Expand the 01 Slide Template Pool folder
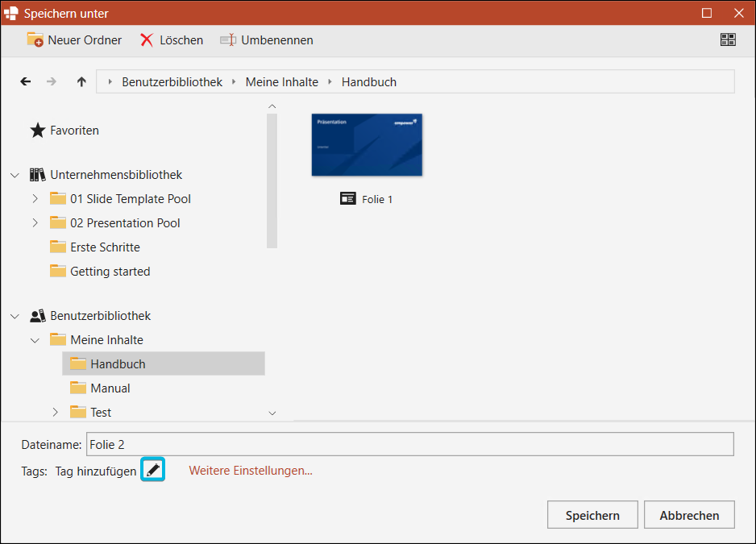 (35, 199)
